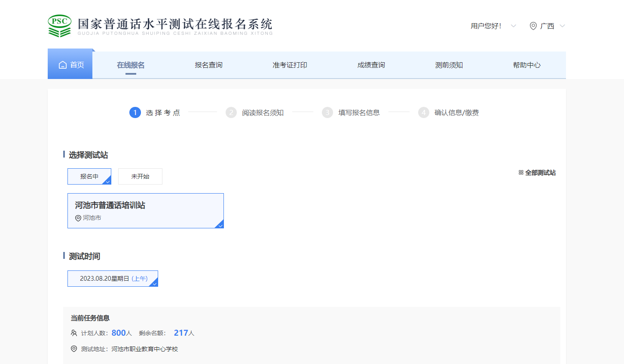
Task: Click the PSC logo icon
Action: click(59, 26)
